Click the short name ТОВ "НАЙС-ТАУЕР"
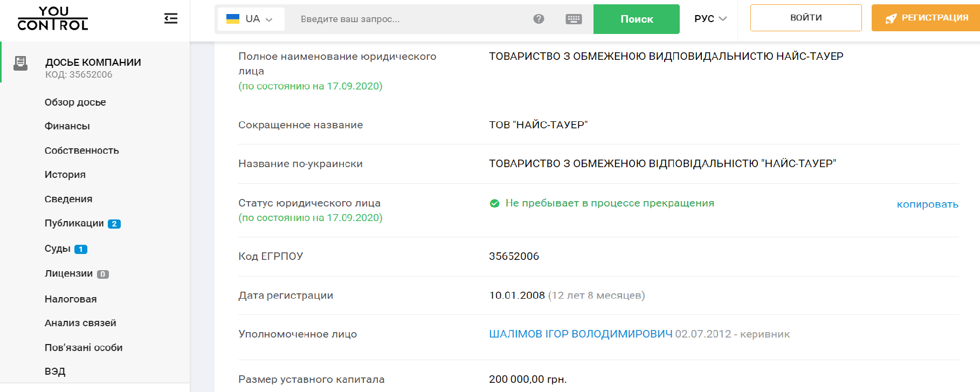 [x=538, y=125]
